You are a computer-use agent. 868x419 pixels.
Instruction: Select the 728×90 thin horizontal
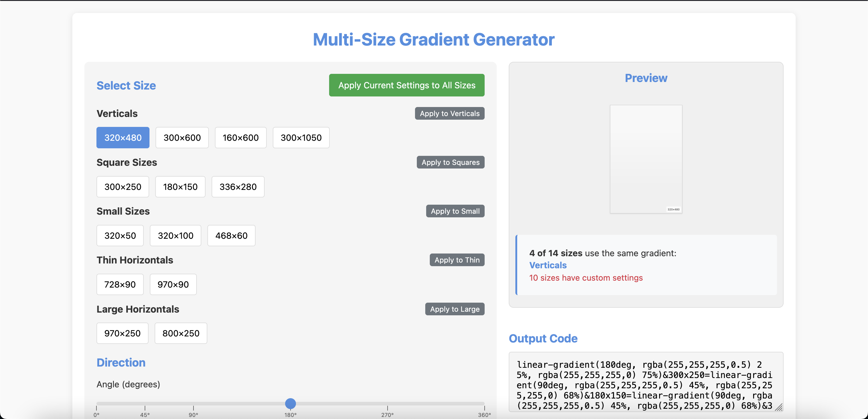(x=120, y=285)
